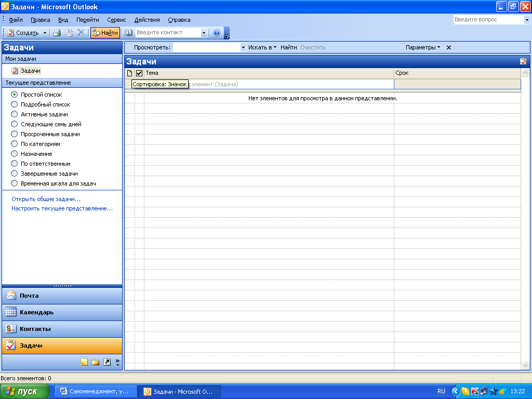Select Завершенные задачи view
This screenshot has height=399, width=532.
coord(14,174)
